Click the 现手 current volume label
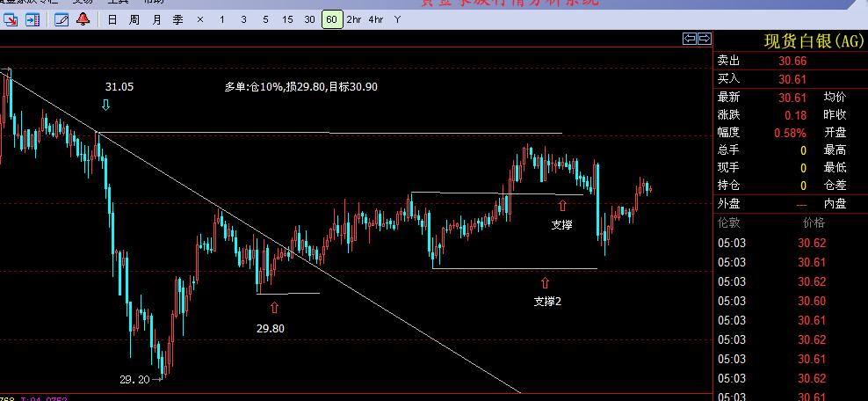 click(728, 167)
